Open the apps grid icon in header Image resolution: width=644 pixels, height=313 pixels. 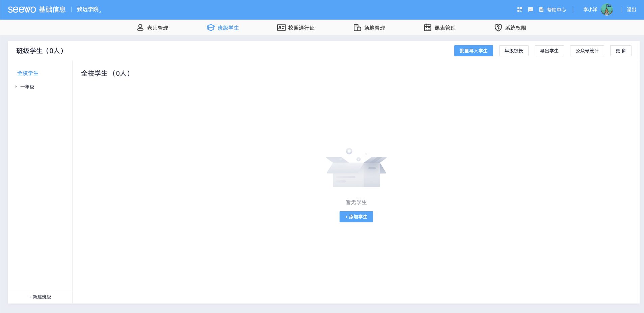coord(519,10)
